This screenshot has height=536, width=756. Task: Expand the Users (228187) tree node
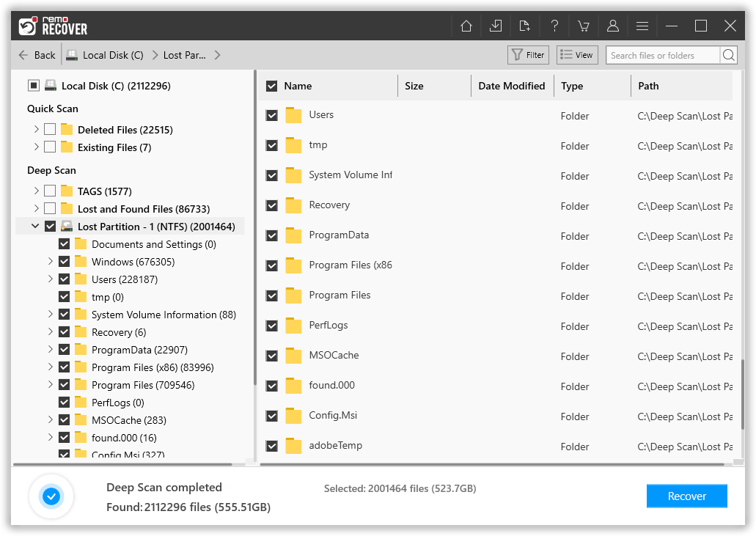[x=50, y=279]
